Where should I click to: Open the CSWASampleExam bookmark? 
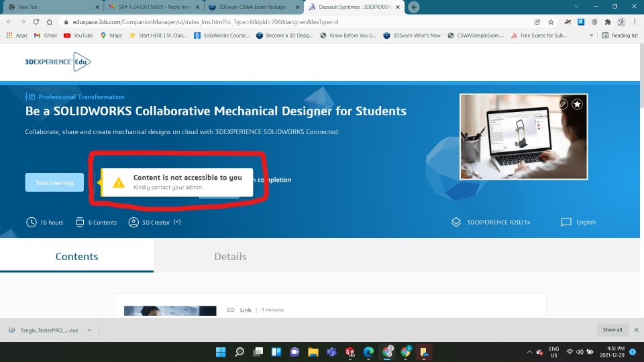tap(476, 36)
